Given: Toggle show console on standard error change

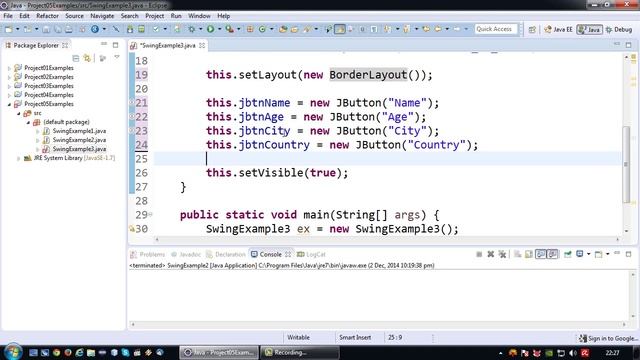Looking at the screenshot, I should [552, 254].
